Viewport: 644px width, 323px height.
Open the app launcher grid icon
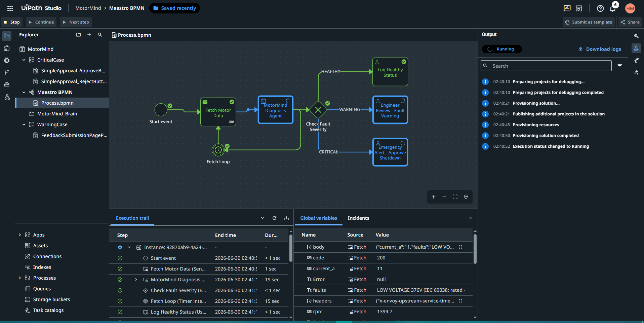pos(10,8)
